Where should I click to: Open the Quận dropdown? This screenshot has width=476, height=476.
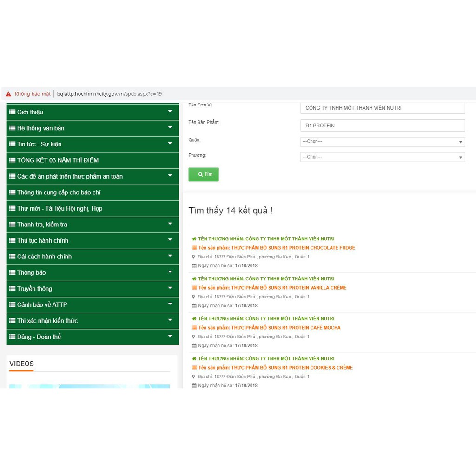point(383,142)
